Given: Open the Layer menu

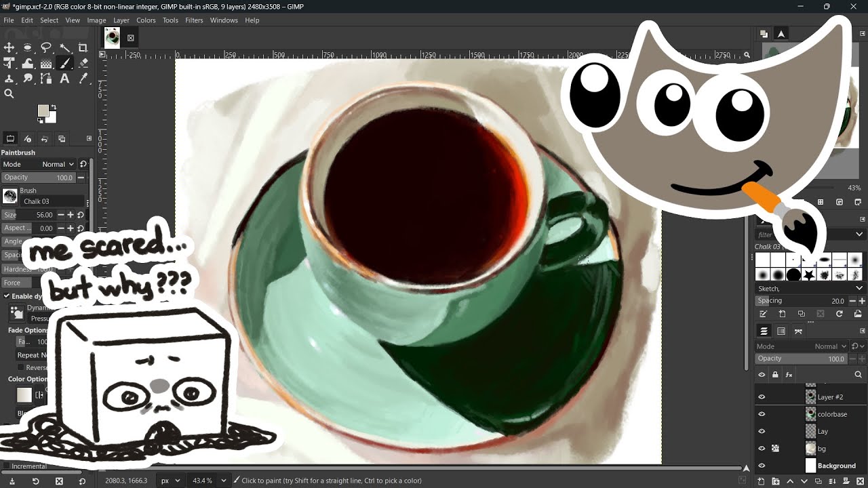Looking at the screenshot, I should click(121, 20).
